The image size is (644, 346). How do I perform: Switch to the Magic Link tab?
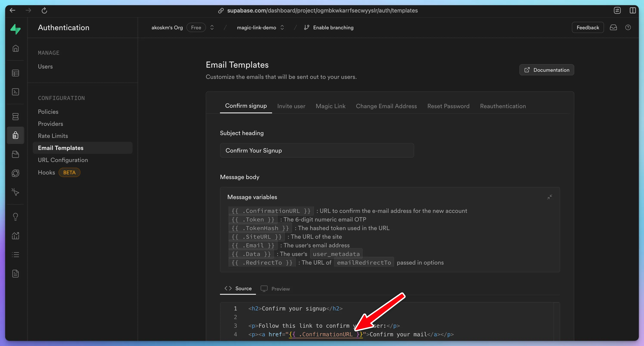coord(330,106)
